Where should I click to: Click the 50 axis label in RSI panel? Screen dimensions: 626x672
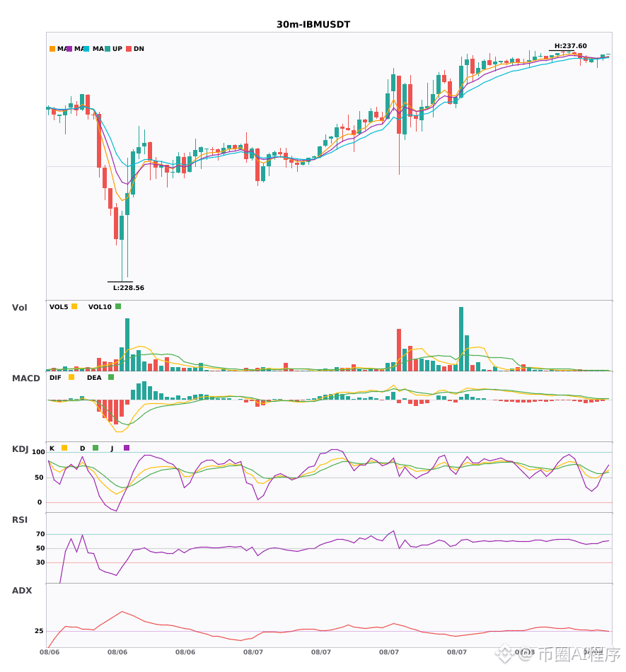point(40,548)
